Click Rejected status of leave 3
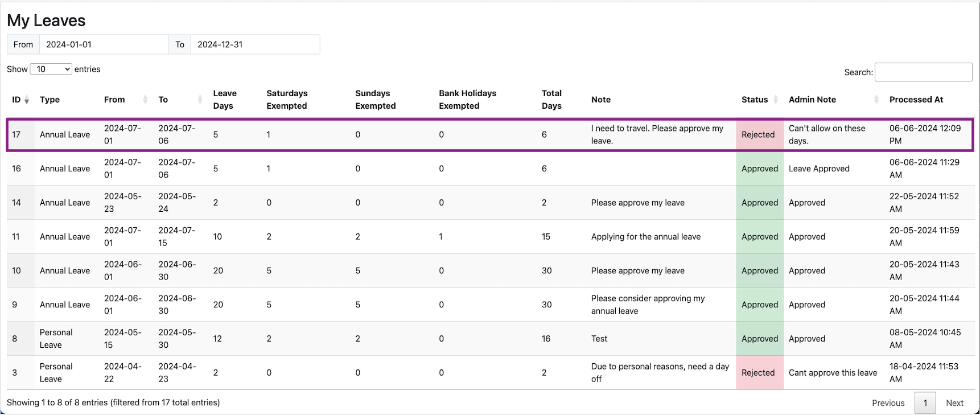The width and height of the screenshot is (980, 415). [758, 373]
